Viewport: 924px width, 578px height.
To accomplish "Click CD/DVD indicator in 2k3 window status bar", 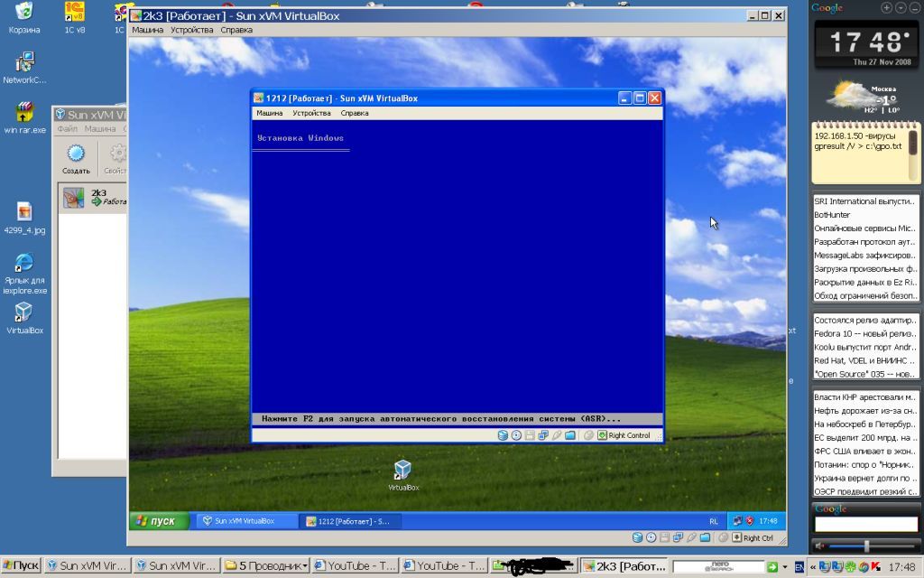I will tap(651, 537).
